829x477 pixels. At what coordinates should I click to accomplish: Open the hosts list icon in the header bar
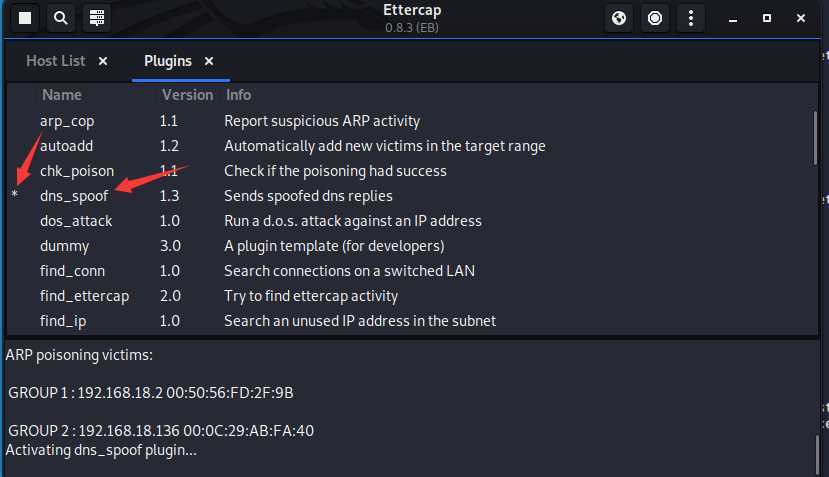97,18
